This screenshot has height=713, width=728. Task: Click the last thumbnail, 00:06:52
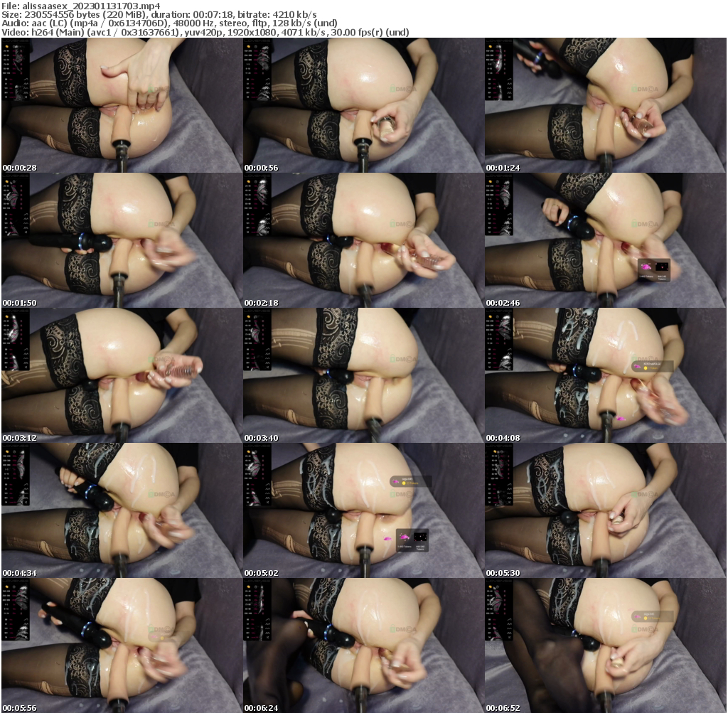click(605, 645)
